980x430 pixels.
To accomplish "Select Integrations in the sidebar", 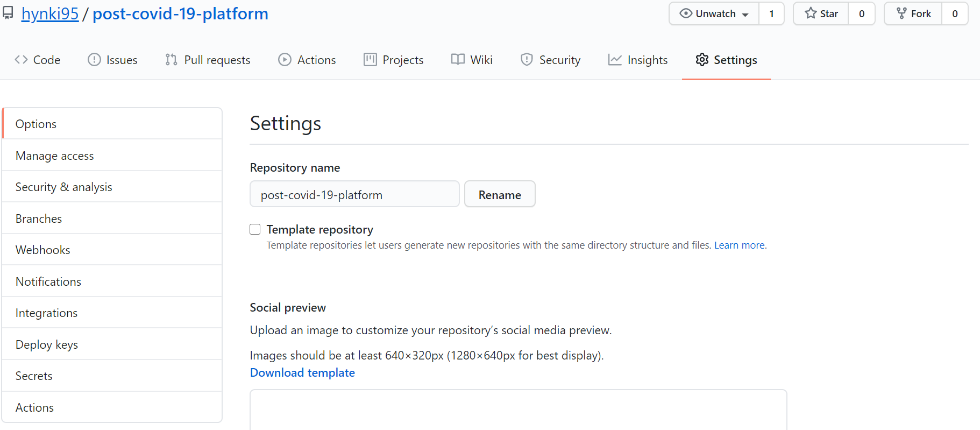I will pos(112,313).
